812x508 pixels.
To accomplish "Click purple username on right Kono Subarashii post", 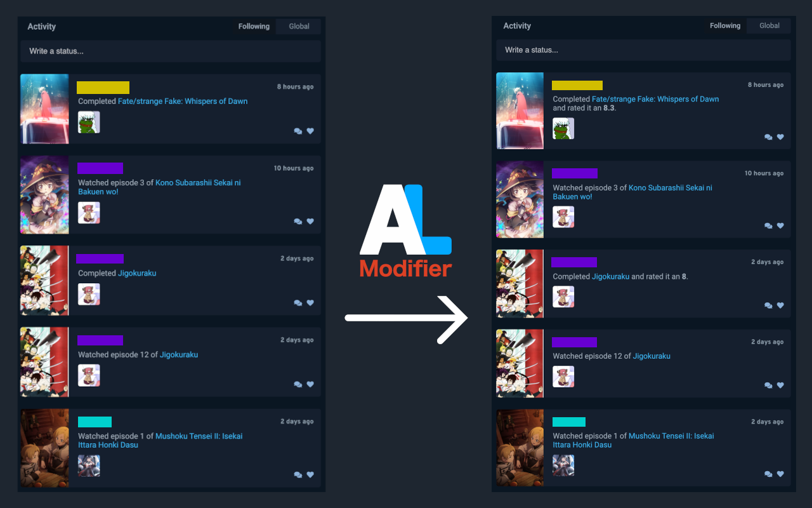I will tap(575, 173).
